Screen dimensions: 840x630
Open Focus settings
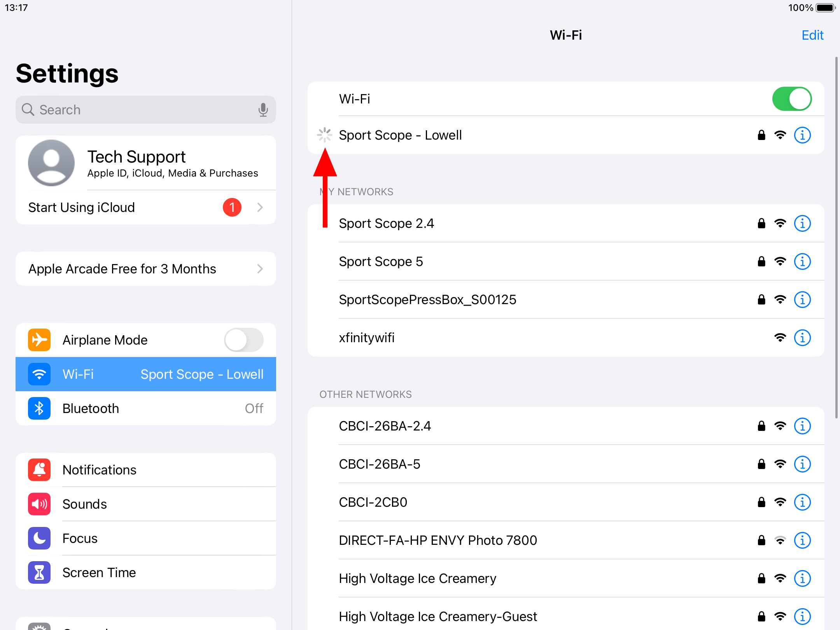coord(146,538)
